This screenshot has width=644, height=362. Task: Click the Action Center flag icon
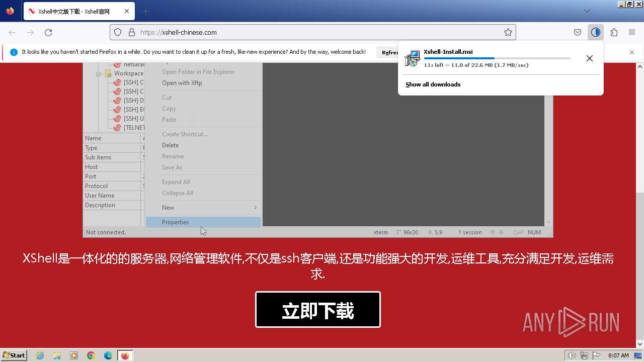pos(596,355)
